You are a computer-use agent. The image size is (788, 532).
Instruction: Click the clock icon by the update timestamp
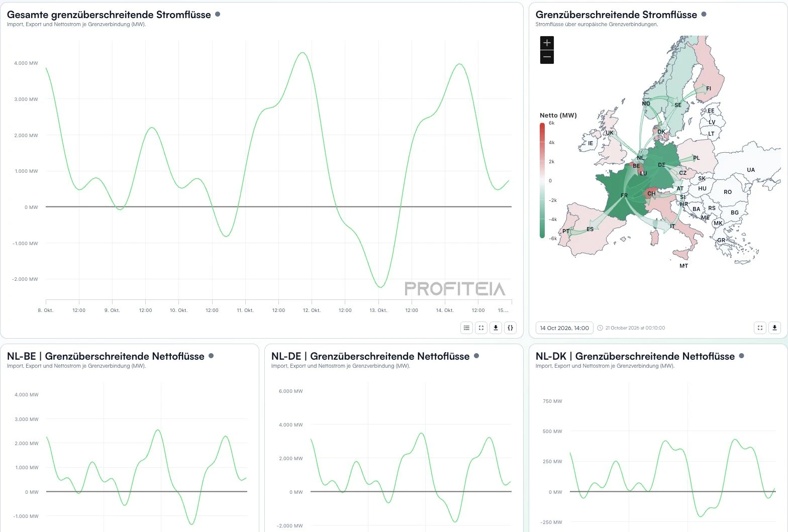600,328
